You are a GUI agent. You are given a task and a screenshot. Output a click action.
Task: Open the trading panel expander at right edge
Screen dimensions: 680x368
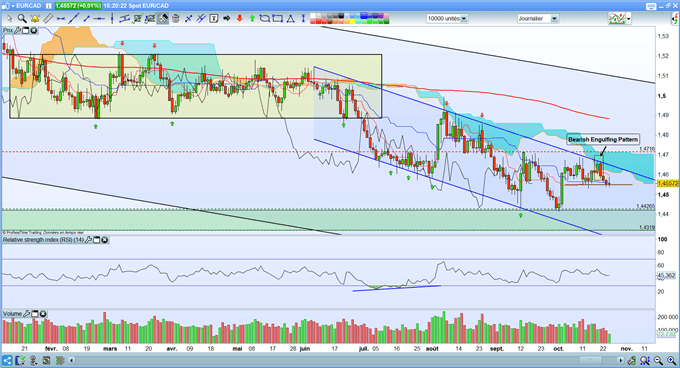[674, 19]
